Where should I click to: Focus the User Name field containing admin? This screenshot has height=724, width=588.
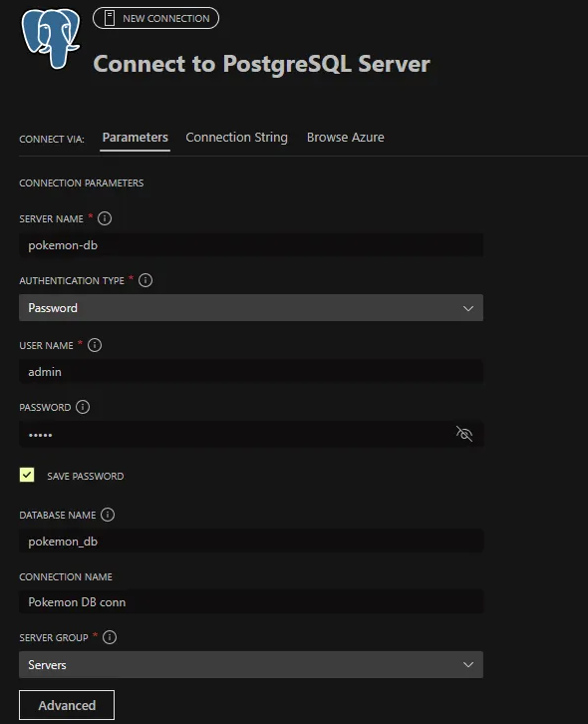(251, 372)
